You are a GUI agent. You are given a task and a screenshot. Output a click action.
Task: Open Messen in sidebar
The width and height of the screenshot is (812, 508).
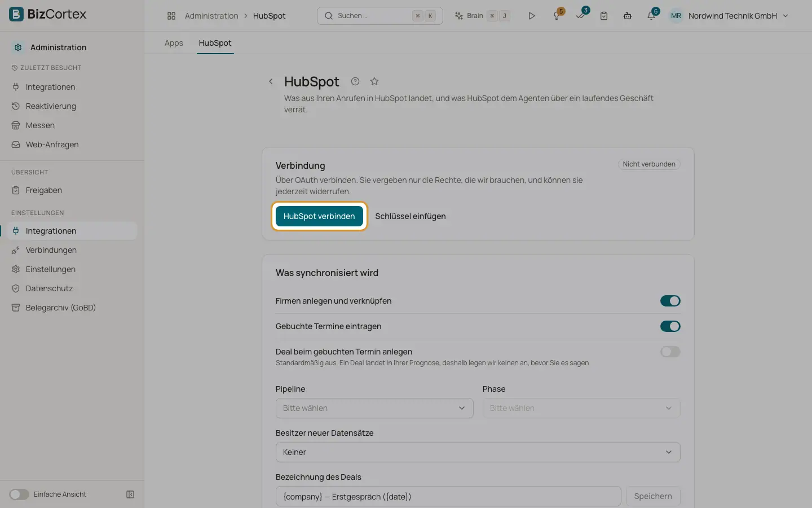coord(72,125)
